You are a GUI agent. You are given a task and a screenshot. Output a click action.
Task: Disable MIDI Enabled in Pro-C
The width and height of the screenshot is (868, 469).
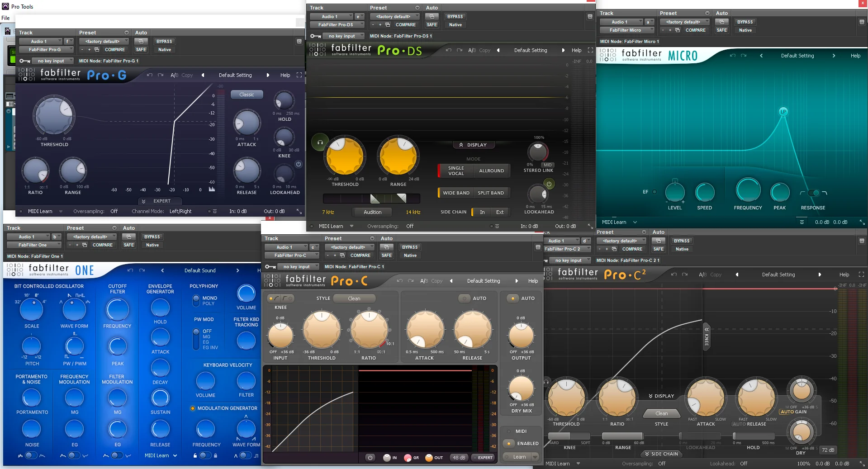[509, 444]
